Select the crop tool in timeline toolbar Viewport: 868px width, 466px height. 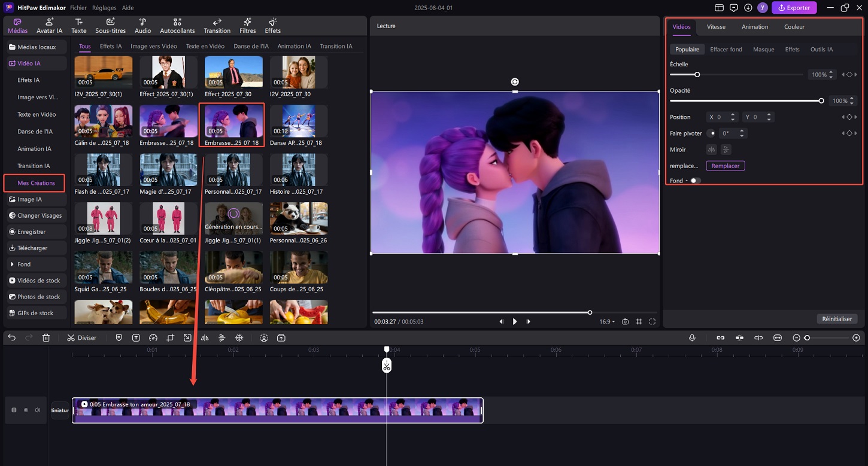(170, 338)
